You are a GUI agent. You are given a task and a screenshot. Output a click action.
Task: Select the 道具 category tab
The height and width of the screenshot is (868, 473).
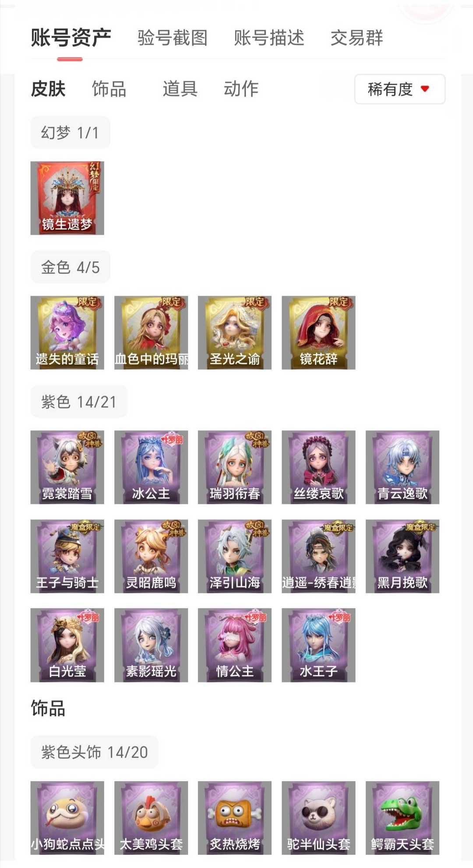click(180, 89)
